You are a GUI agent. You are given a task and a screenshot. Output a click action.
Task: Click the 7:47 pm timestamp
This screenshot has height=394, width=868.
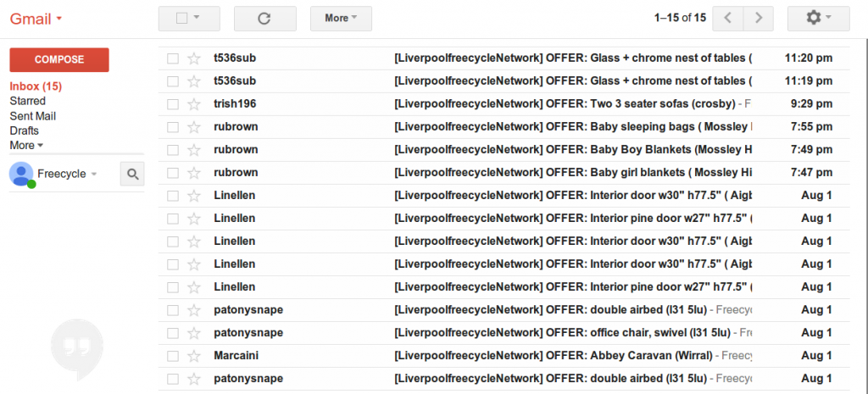tap(811, 173)
